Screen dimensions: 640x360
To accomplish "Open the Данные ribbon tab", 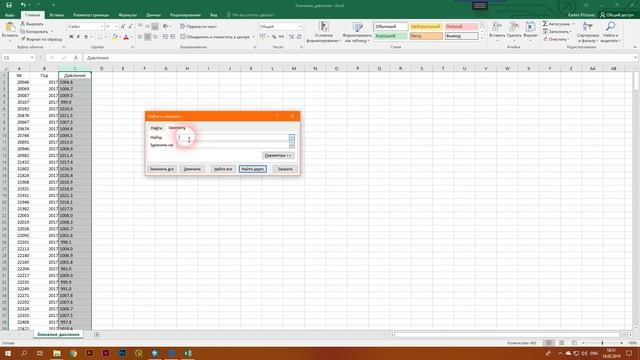I will tap(153, 15).
